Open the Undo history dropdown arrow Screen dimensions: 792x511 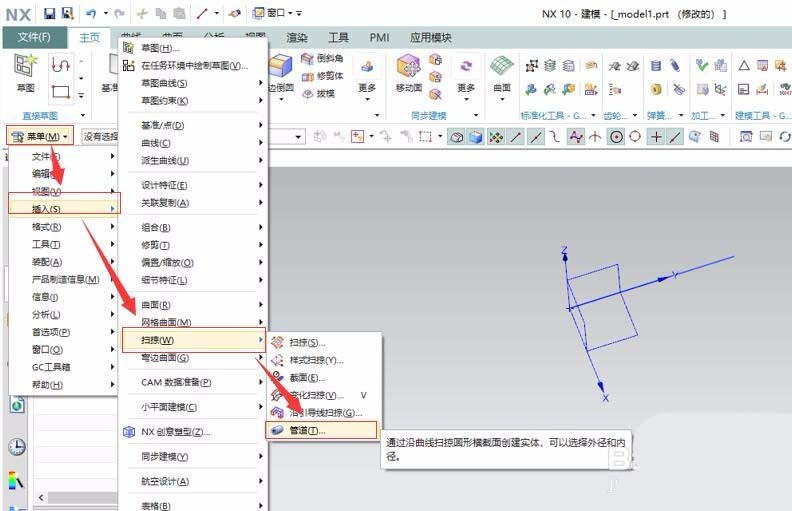(106, 13)
